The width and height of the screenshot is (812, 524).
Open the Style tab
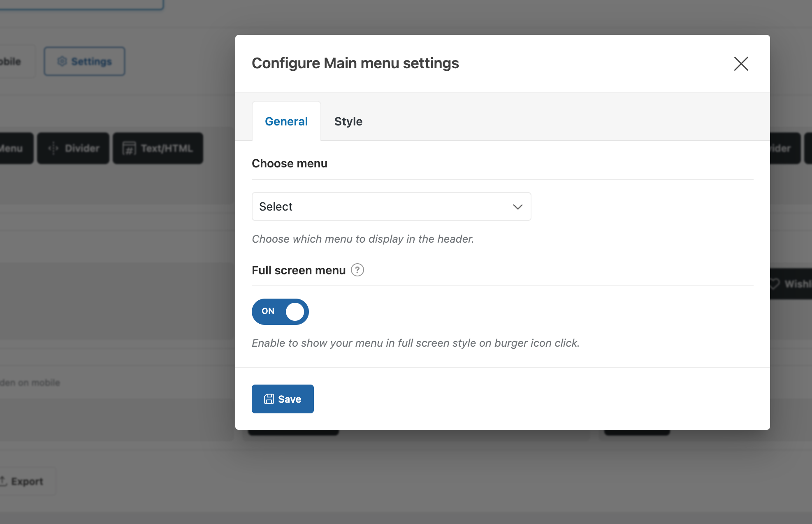click(348, 121)
